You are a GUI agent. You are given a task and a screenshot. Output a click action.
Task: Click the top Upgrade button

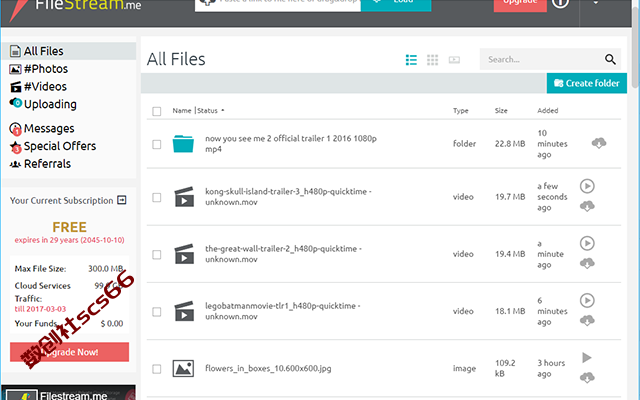click(x=520, y=4)
